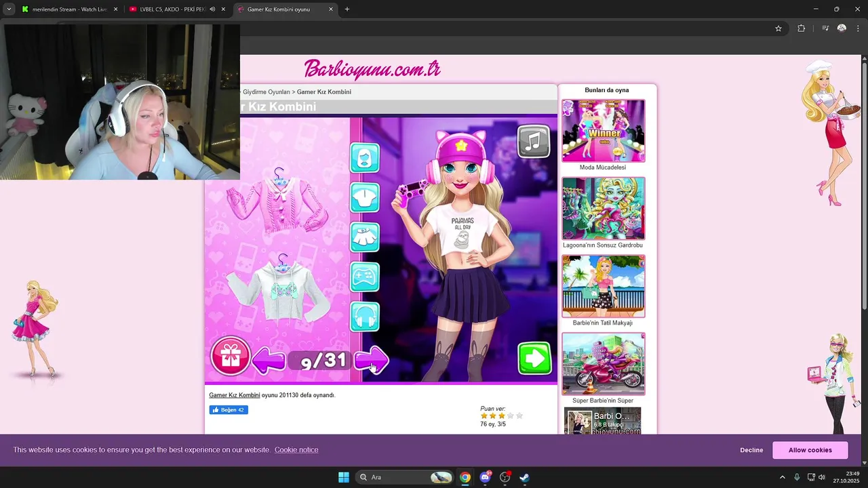Decline the cookies banner
Image resolution: width=868 pixels, height=488 pixels.
point(751,450)
